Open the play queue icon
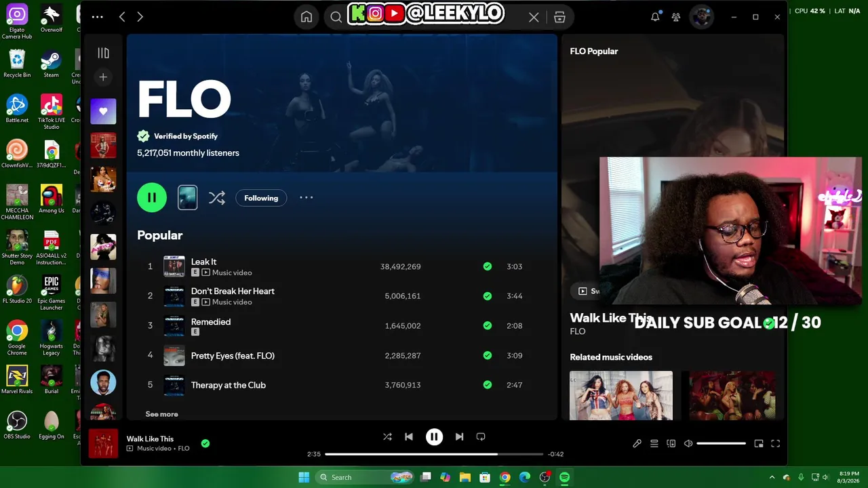This screenshot has width=868, height=488. click(654, 443)
